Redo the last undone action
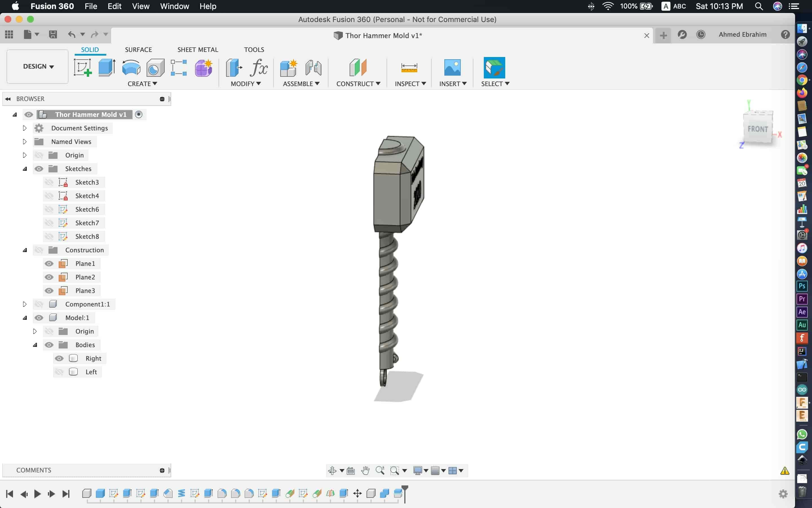 [95, 34]
